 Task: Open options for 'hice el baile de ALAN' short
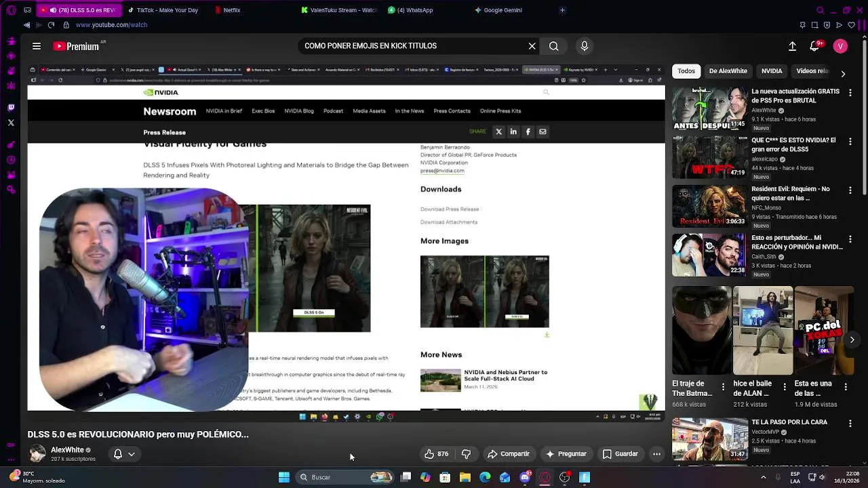click(785, 387)
